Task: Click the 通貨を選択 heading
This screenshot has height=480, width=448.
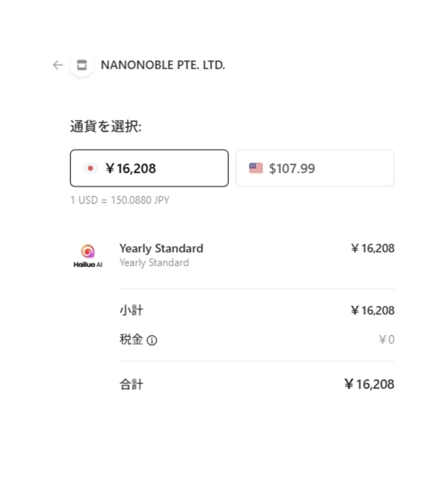Action: point(106,127)
